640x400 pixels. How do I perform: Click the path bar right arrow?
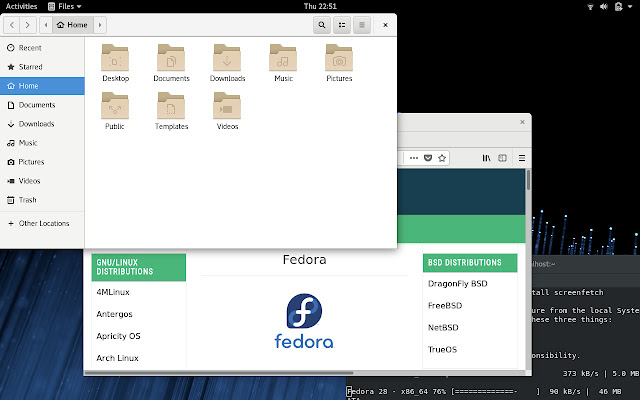(100, 25)
